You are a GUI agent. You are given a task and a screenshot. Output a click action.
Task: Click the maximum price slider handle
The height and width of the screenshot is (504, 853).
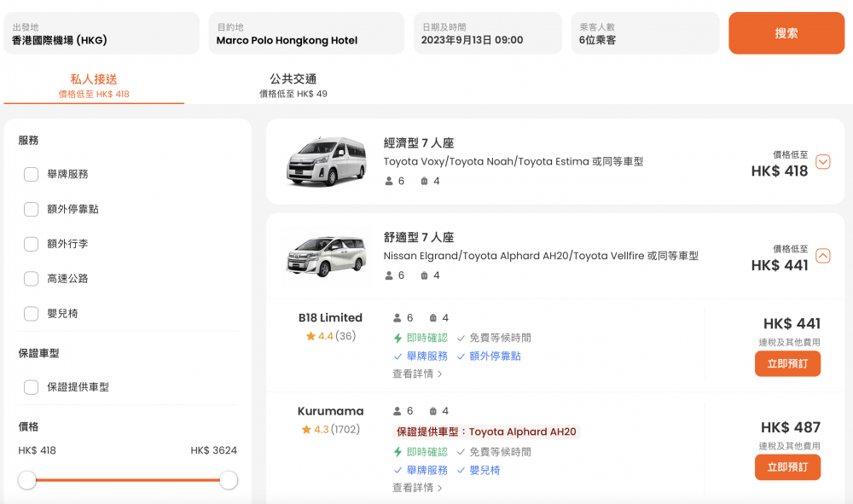(x=229, y=480)
